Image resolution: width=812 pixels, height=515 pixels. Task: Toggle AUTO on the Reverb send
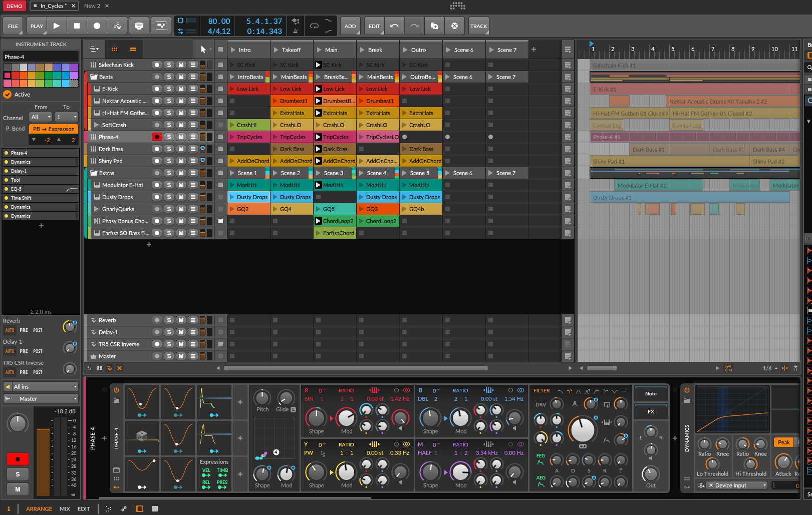point(10,330)
